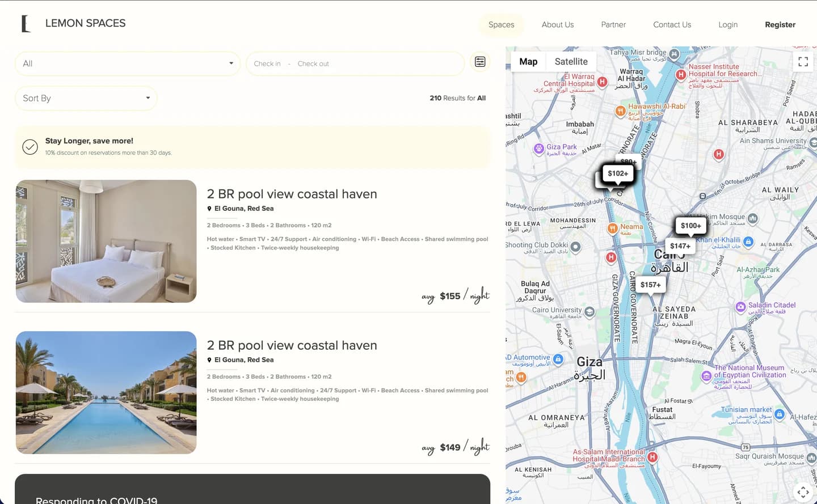Click the stay longer checkmark icon
This screenshot has width=817, height=504.
pos(30,147)
